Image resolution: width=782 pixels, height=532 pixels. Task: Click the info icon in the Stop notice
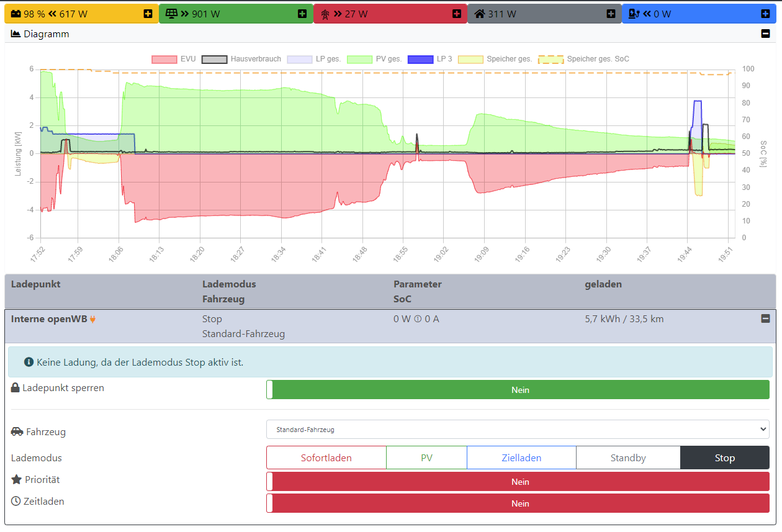click(29, 362)
